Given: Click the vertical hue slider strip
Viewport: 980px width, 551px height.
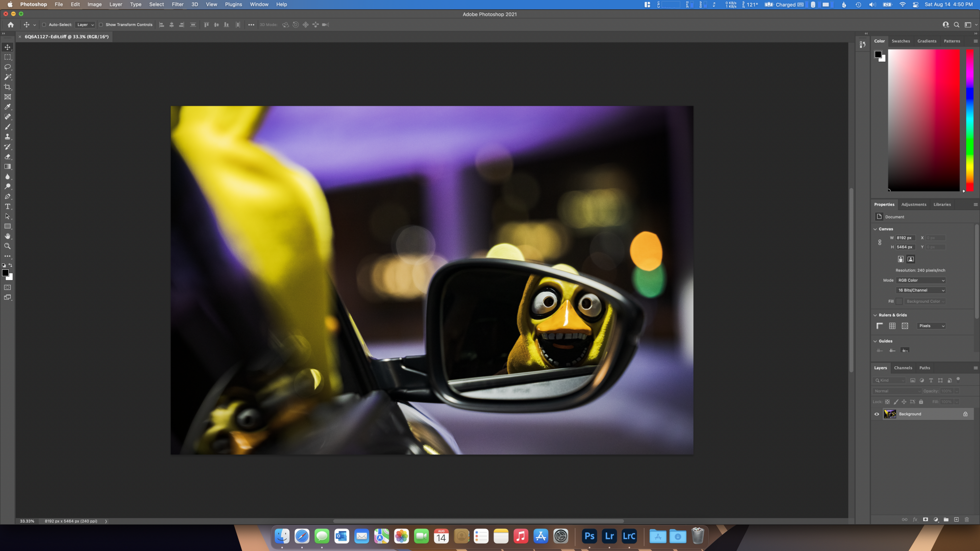Looking at the screenshot, I should coord(969,120).
